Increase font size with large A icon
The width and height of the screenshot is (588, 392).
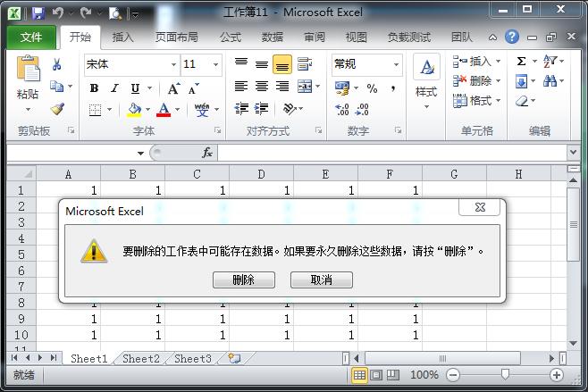point(173,88)
